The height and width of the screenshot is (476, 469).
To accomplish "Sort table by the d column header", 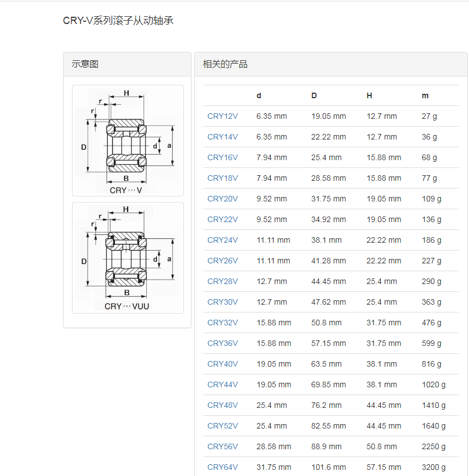I will 259,95.
